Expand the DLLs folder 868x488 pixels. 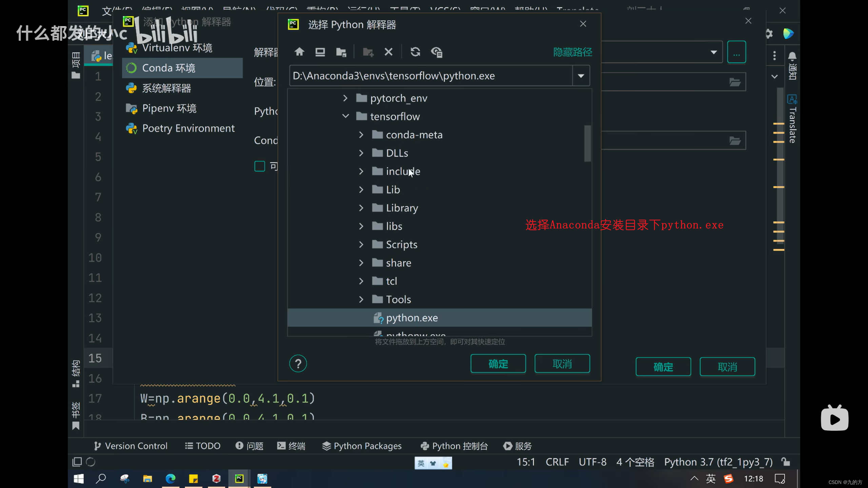point(361,153)
